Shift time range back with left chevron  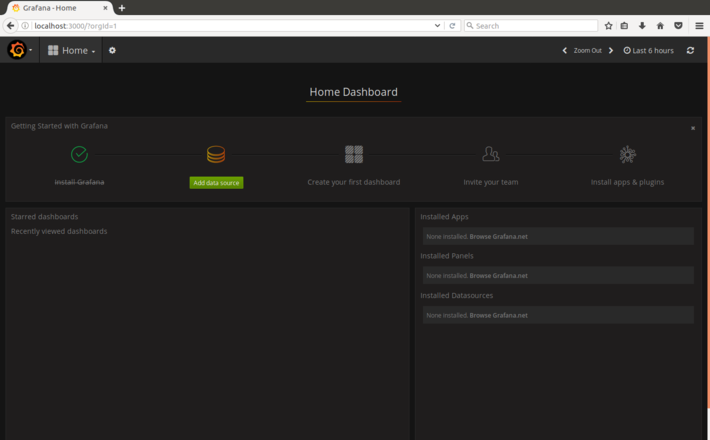pyautogui.click(x=565, y=50)
